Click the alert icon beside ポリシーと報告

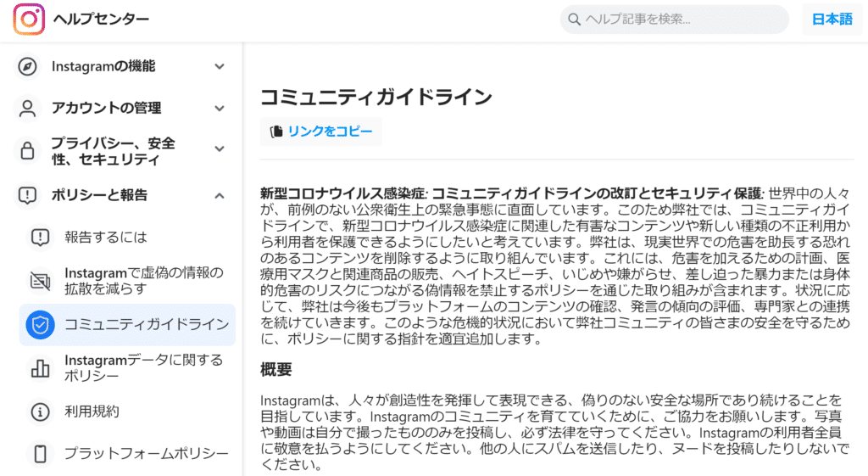click(27, 195)
